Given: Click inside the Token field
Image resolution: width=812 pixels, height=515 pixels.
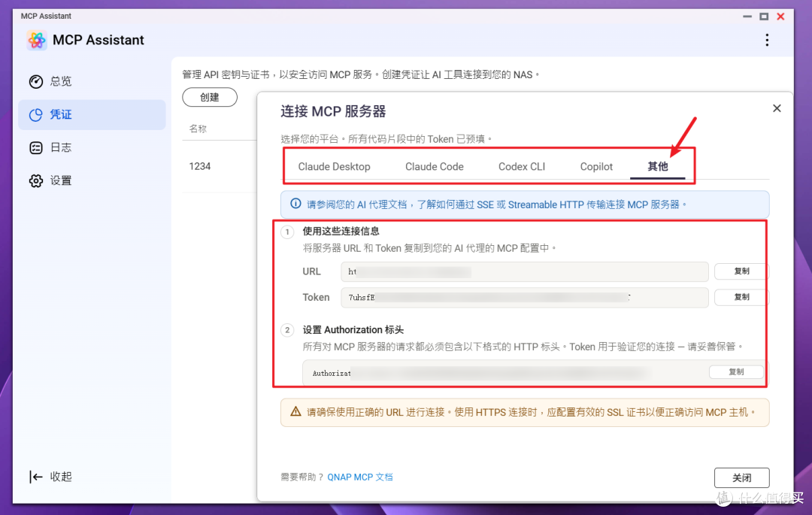Looking at the screenshot, I should [x=524, y=298].
